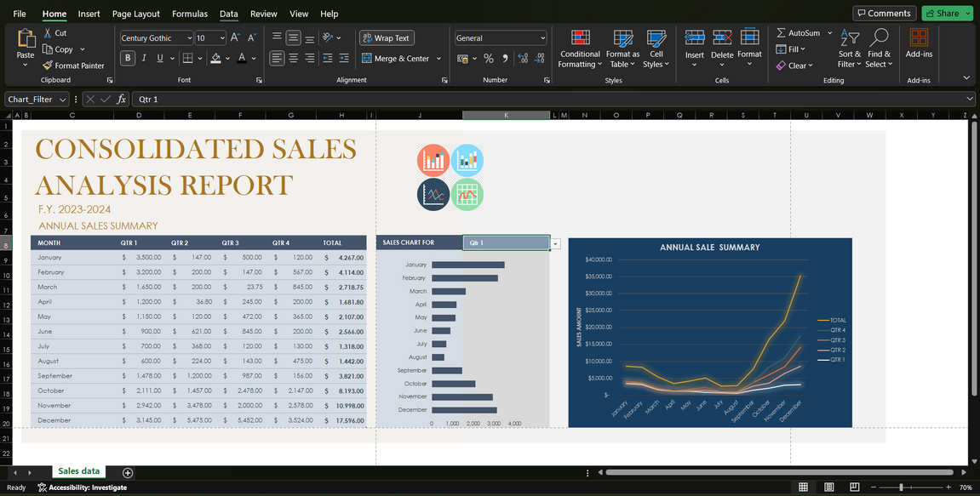
Task: Switch to Page Layout view in status bar
Action: point(828,487)
